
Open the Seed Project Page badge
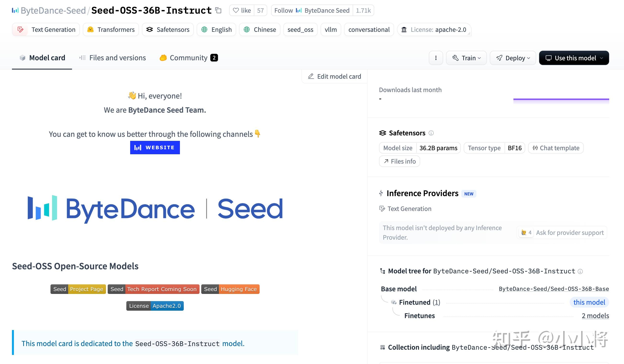[78, 289]
